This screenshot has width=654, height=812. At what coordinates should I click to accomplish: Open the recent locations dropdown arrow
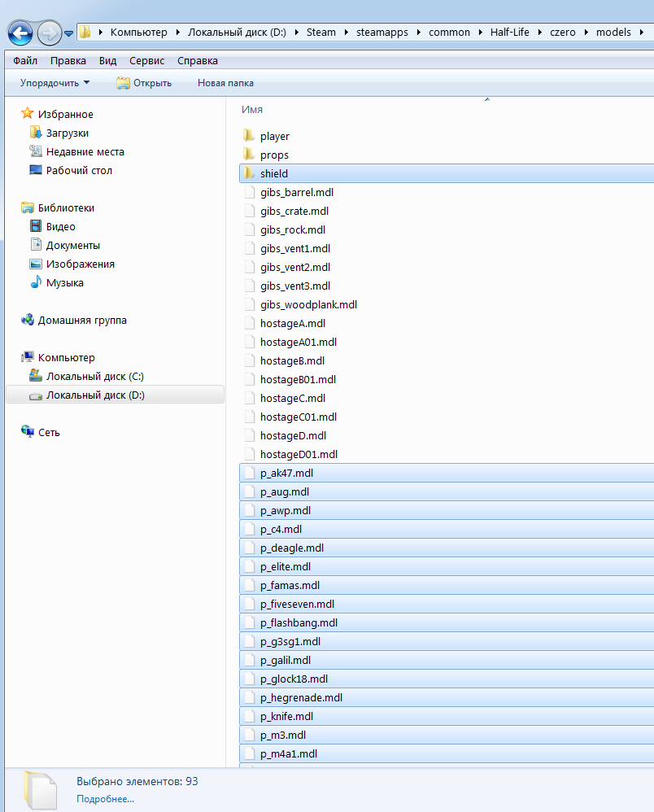pyautogui.click(x=68, y=33)
